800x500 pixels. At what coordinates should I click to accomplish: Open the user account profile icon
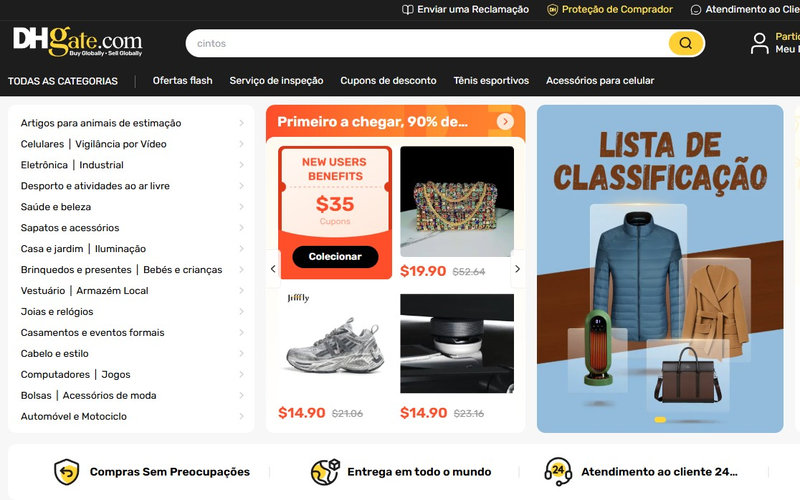[759, 43]
